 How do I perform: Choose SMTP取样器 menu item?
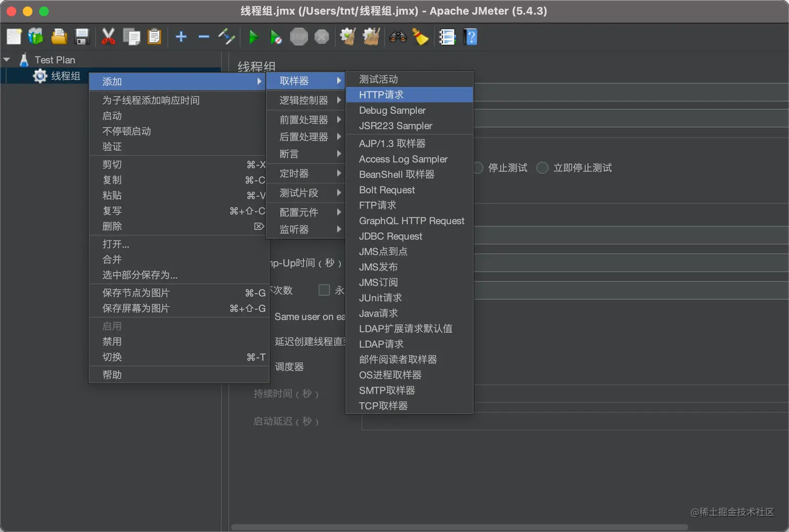coord(410,391)
